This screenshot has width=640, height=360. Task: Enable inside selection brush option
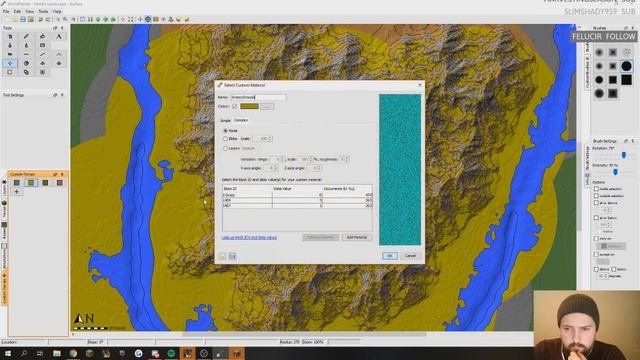(596, 189)
